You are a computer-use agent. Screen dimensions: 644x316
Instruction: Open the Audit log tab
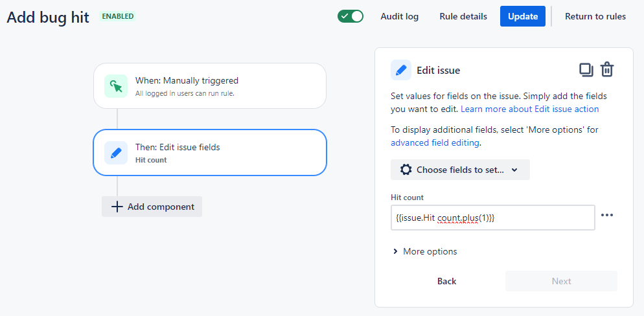(x=399, y=16)
